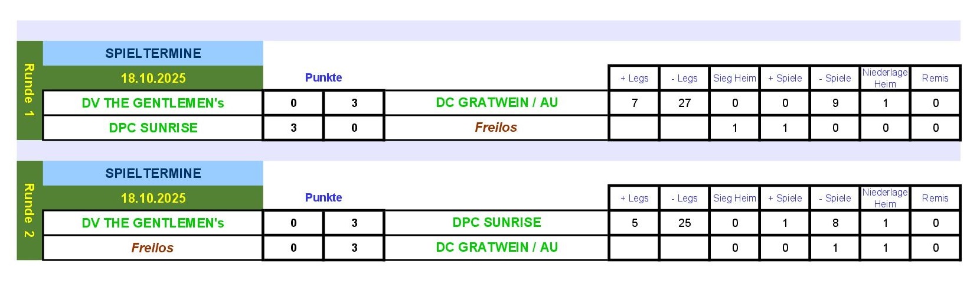Click the Niederlage Heim header in Runde 2
This screenshot has width=980, height=286.
885,198
